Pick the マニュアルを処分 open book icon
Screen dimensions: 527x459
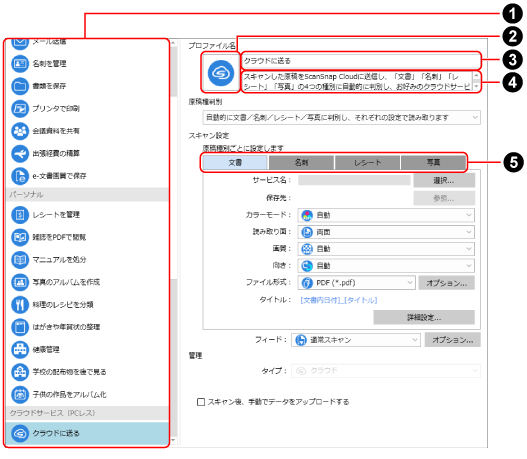[20, 260]
